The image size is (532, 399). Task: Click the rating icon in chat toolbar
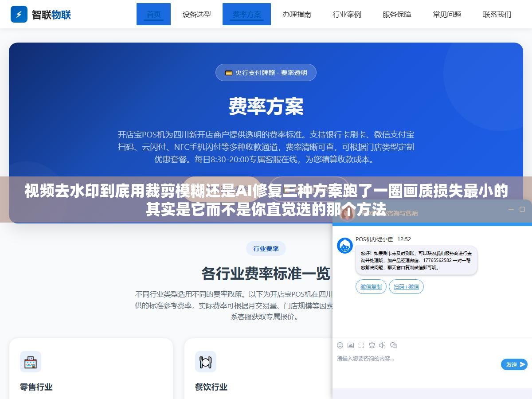(x=372, y=345)
